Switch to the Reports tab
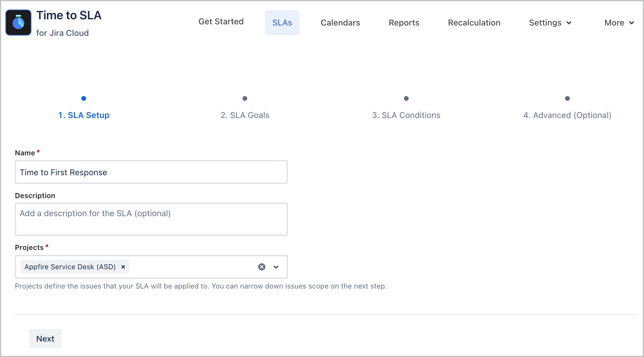 (x=404, y=23)
